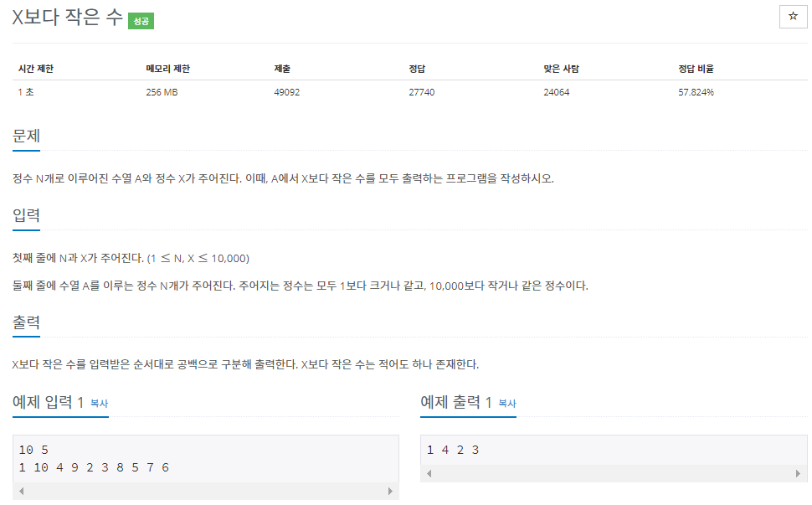Click the solvers count '24064'
This screenshot has height=505, width=812.
[x=556, y=92]
